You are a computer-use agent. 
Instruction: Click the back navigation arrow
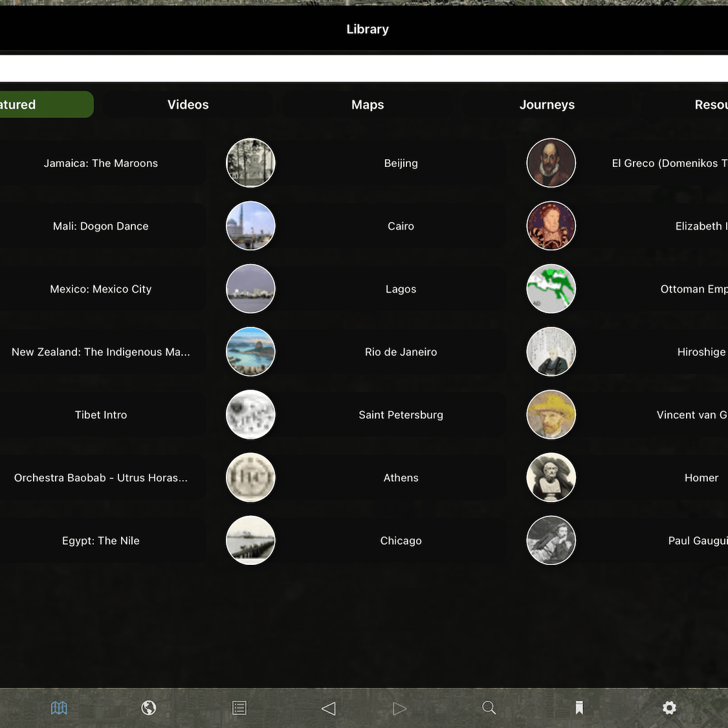pyautogui.click(x=328, y=708)
